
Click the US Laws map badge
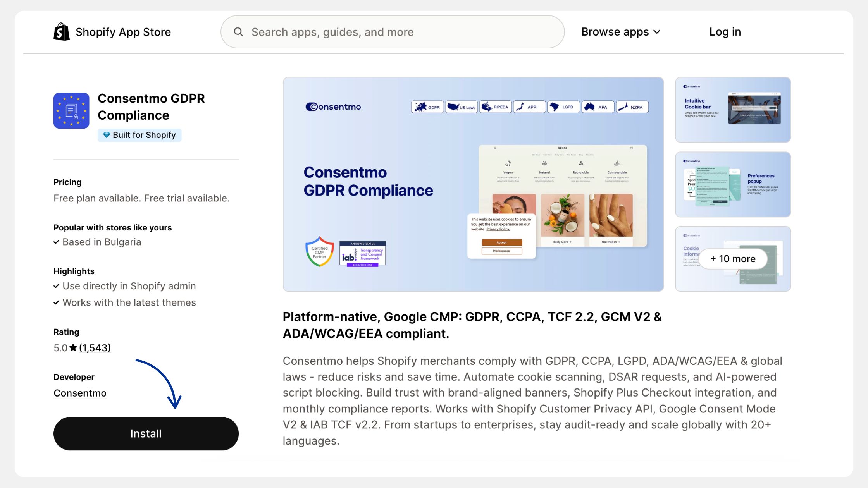tap(461, 107)
